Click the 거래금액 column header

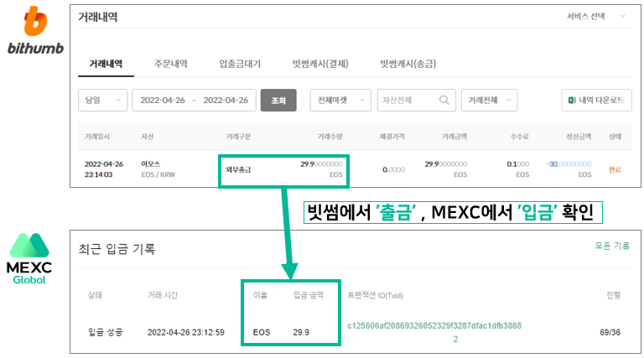pos(454,137)
